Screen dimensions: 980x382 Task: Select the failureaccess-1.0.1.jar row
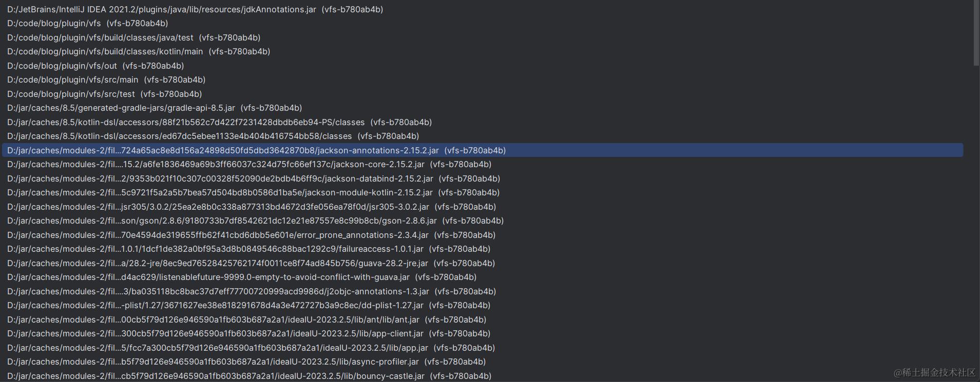[483, 249]
